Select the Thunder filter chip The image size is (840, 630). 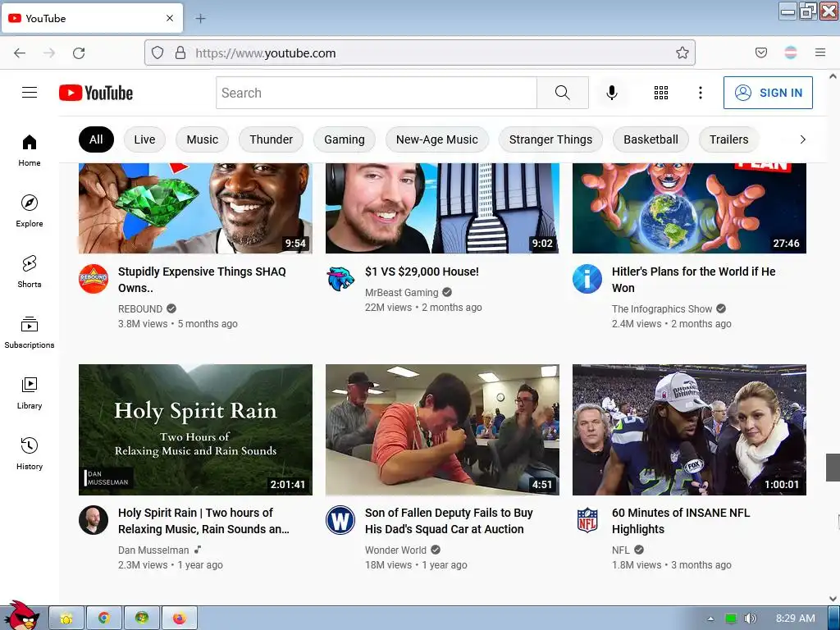271,139
